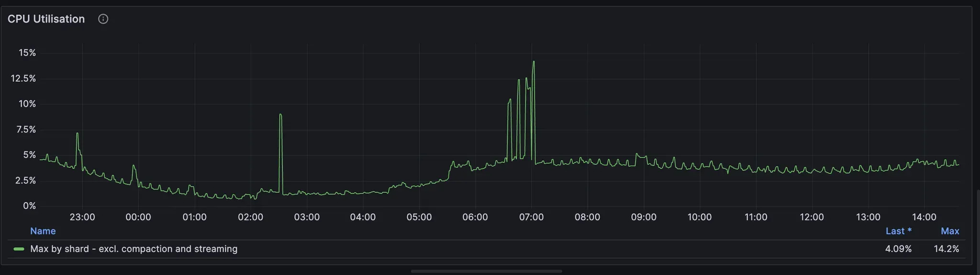Image resolution: width=980 pixels, height=275 pixels.
Task: Click the 4.09% last value in legend
Action: [898, 249]
